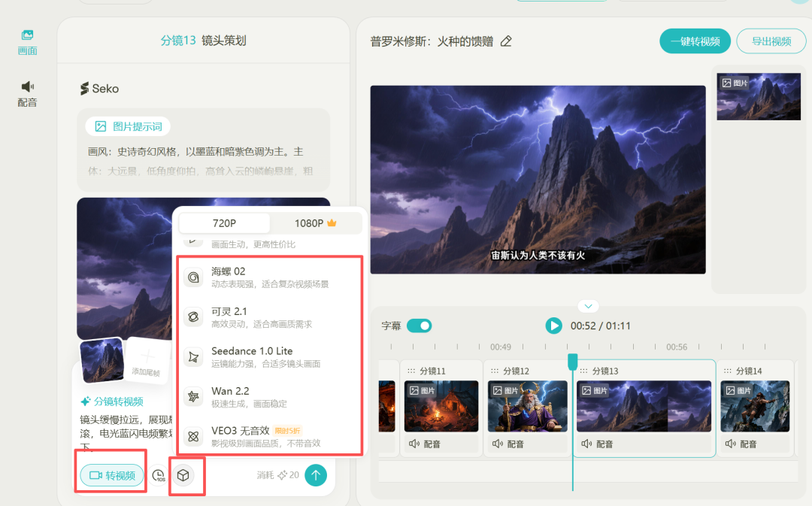812x506 pixels.
Task: Edit the title with the pencil icon
Action: tap(505, 41)
